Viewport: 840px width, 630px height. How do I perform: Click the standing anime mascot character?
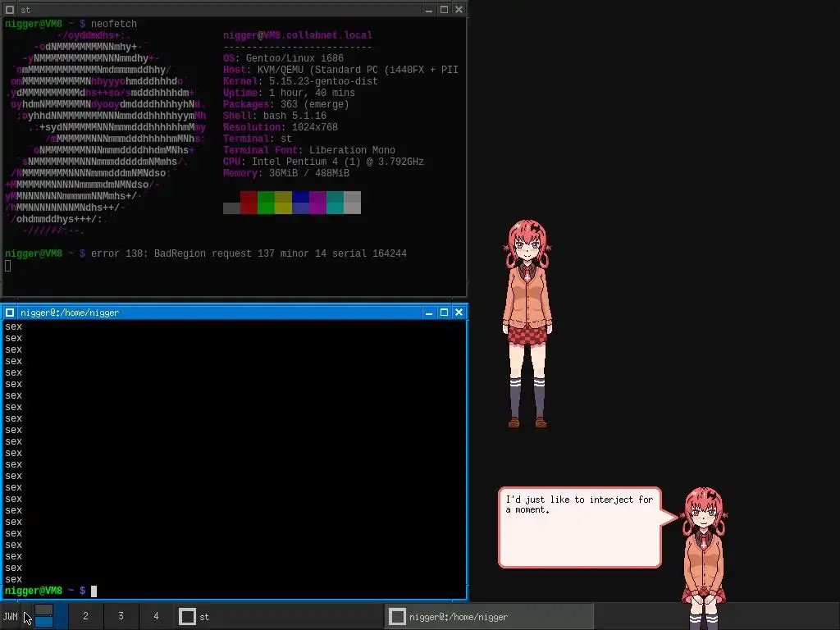coord(527,323)
